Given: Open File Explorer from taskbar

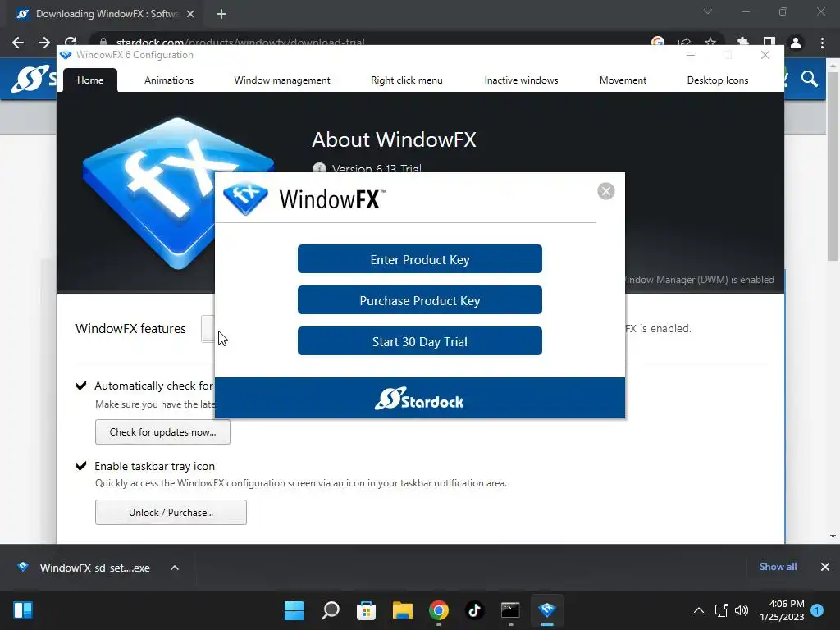Looking at the screenshot, I should pyautogui.click(x=402, y=610).
